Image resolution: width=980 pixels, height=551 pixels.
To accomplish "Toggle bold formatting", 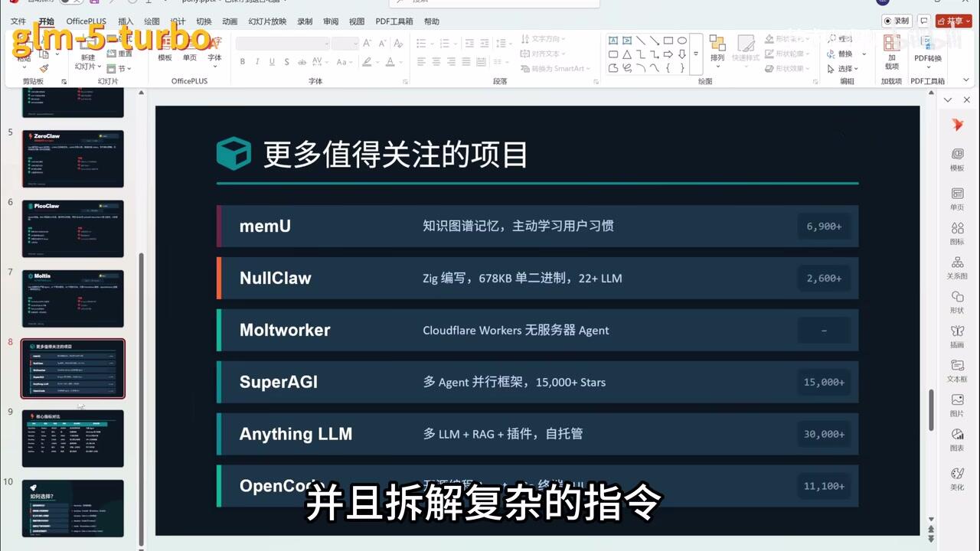I will (x=242, y=62).
